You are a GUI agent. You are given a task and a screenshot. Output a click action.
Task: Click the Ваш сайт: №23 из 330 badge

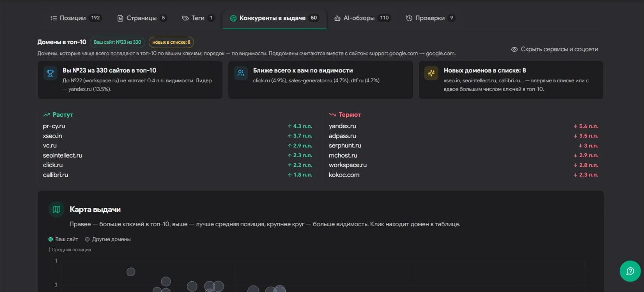click(x=117, y=42)
